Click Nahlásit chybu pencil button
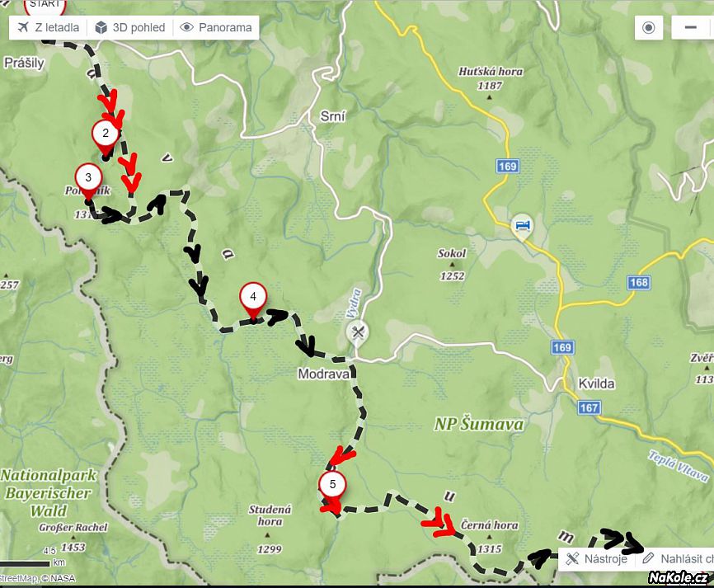Image resolution: width=714 pixels, height=588 pixels. (x=676, y=559)
